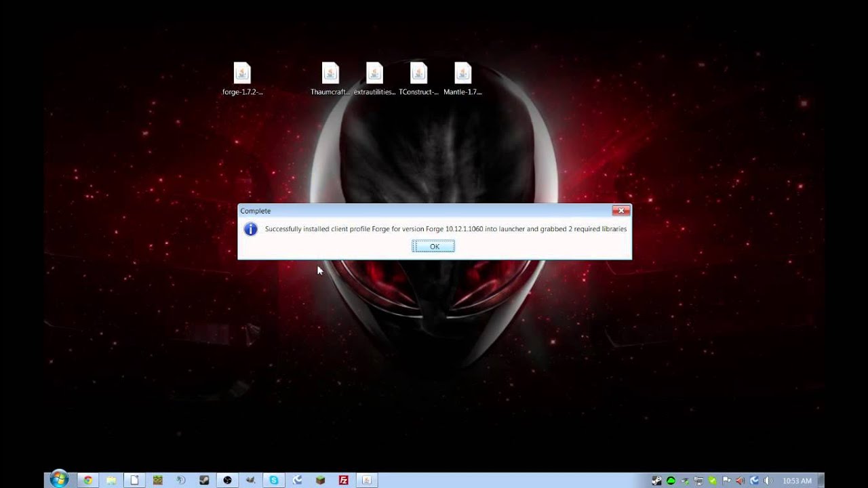Open GIMP from the taskbar
The height and width of the screenshot is (488, 868).
point(250,480)
